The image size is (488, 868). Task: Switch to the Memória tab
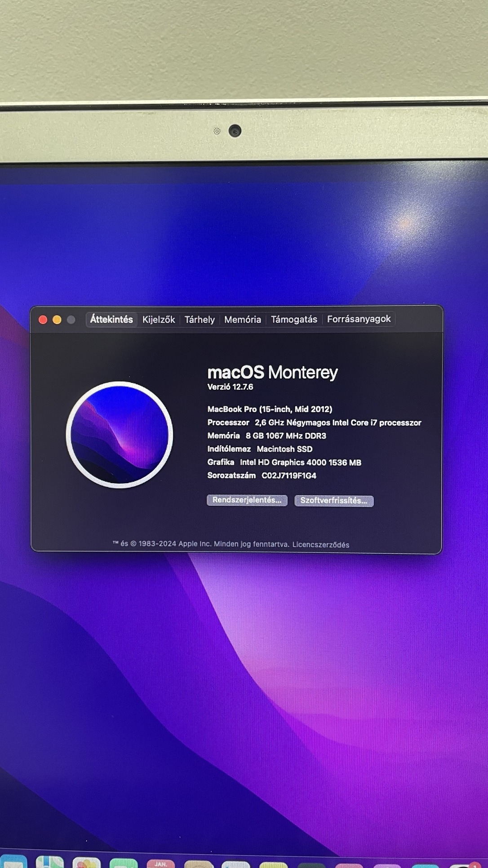click(243, 320)
